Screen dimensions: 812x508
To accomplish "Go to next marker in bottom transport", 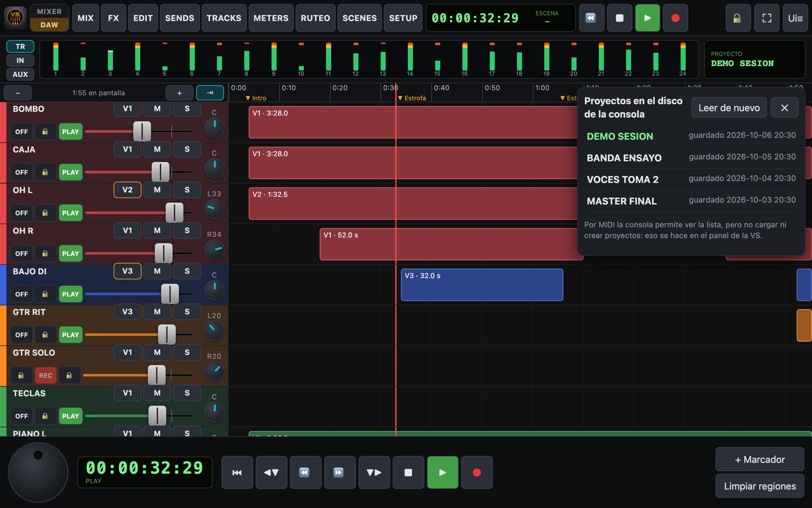I will pyautogui.click(x=374, y=472).
